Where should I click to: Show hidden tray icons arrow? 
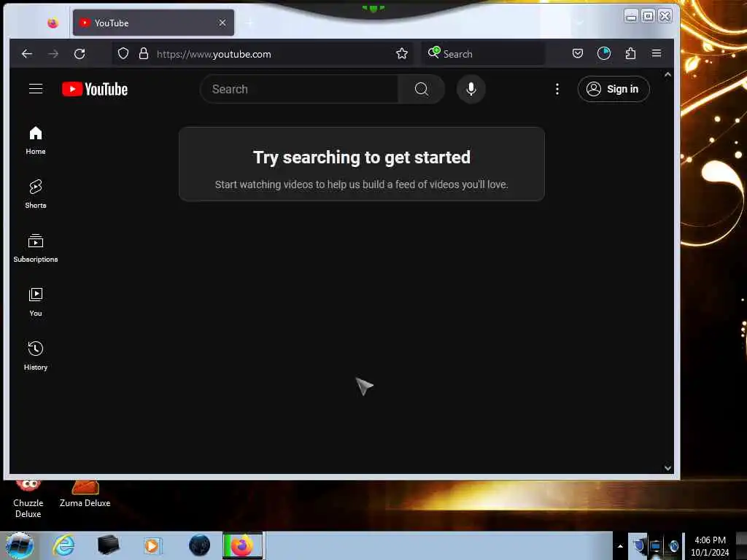coord(620,546)
